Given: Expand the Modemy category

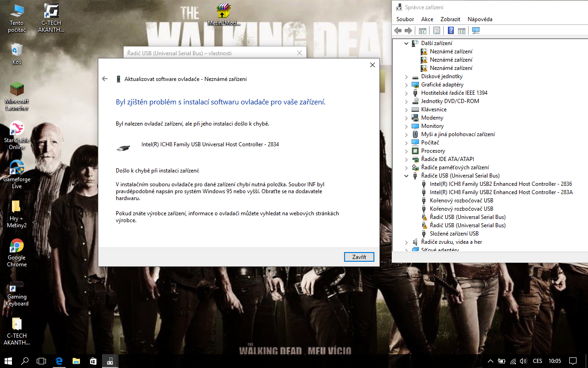Looking at the screenshot, I should coord(406,118).
